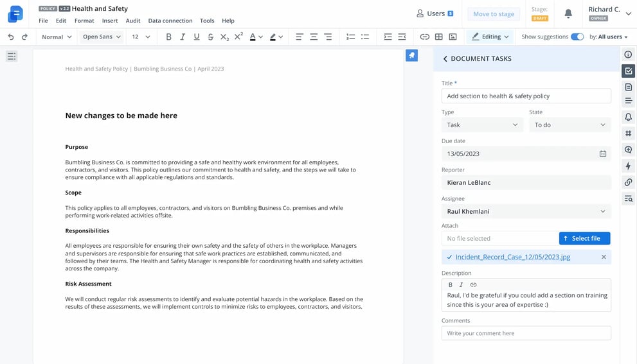Screen dimensions: 637x364
Task: Insert link in Description editor
Action: click(x=473, y=285)
